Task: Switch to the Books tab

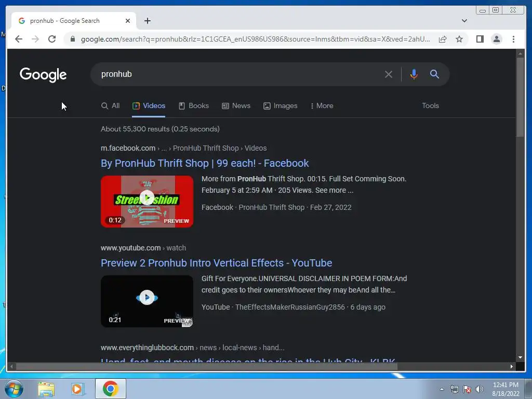Action: click(194, 105)
